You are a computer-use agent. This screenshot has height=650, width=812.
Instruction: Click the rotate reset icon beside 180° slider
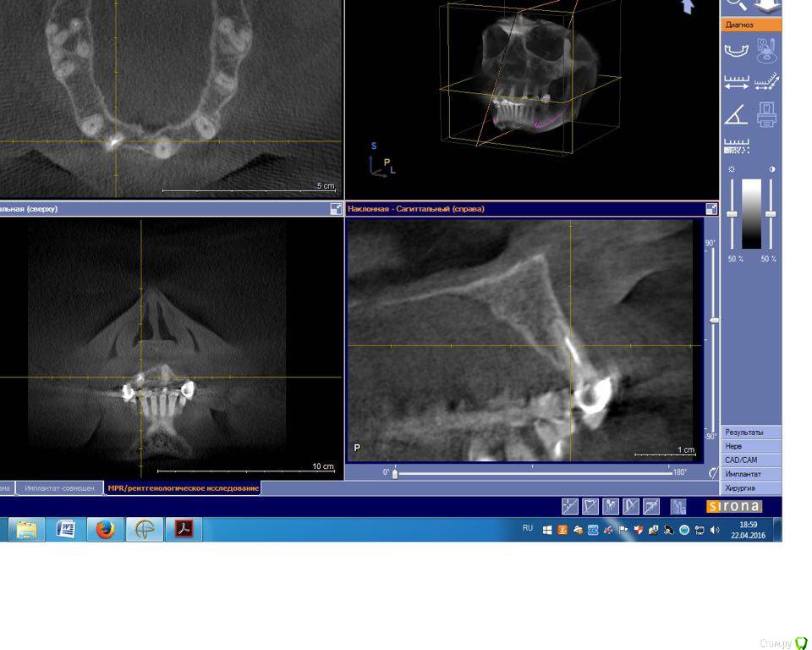pos(712,473)
